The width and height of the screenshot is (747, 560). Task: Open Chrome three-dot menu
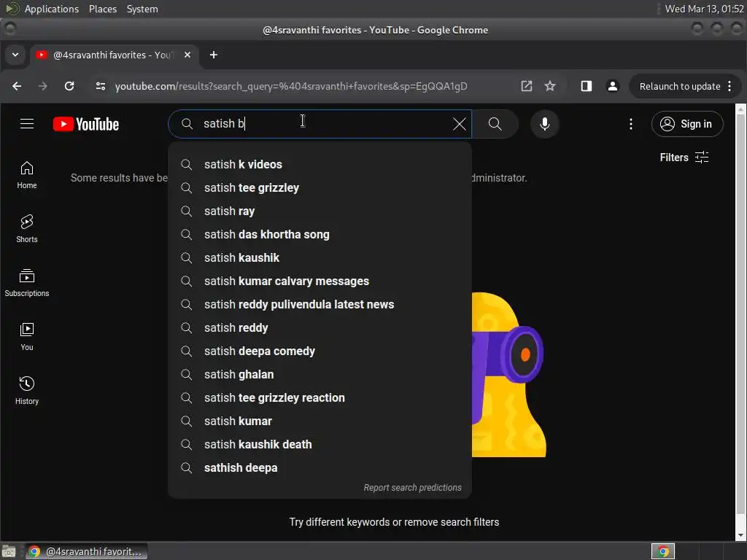(729, 86)
